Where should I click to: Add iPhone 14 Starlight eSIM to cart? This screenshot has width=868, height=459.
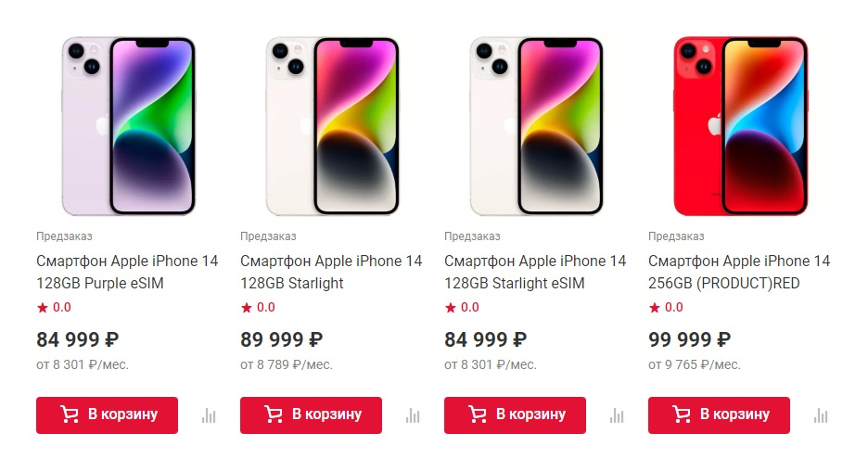pos(515,415)
